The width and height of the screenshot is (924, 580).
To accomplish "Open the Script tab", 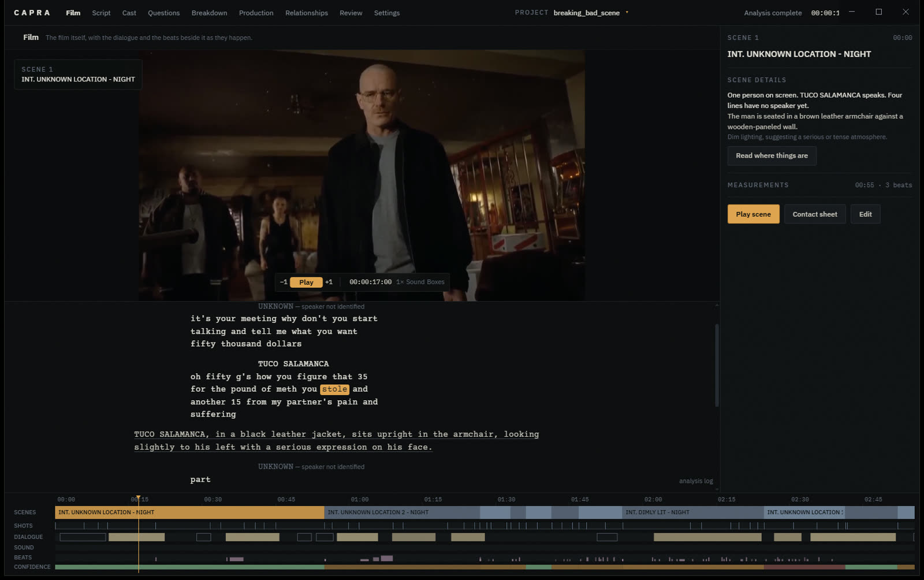I will (x=101, y=13).
